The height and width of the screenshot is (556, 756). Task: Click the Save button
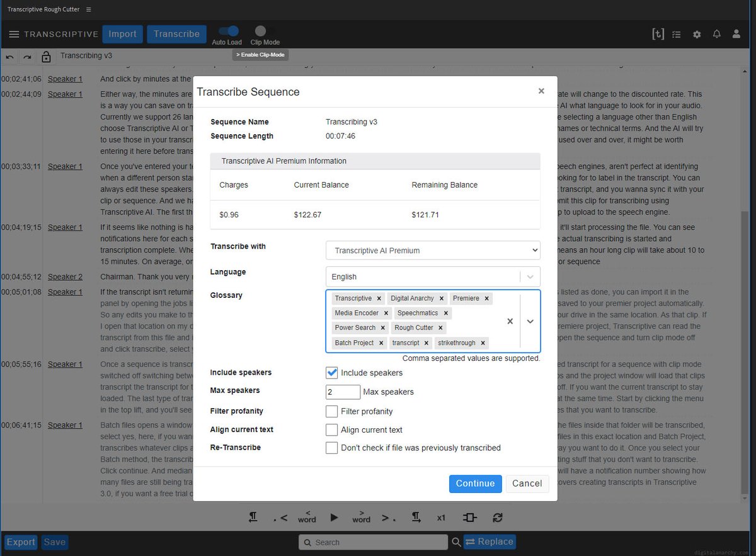(x=55, y=542)
